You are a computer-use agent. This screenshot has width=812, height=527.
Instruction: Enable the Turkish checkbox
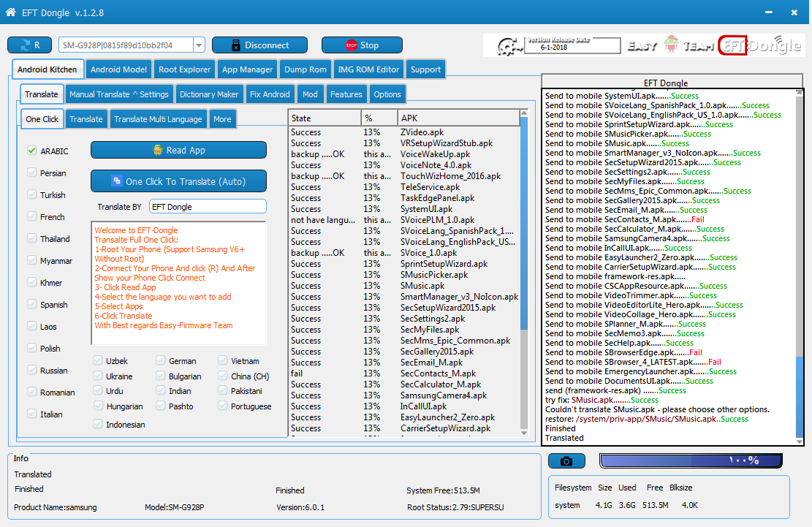click(32, 194)
